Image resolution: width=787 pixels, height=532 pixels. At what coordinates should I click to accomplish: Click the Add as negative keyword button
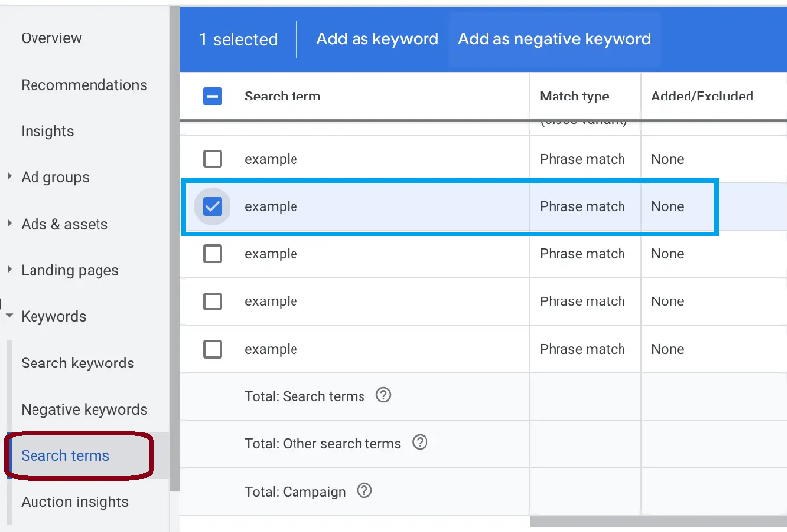click(555, 39)
